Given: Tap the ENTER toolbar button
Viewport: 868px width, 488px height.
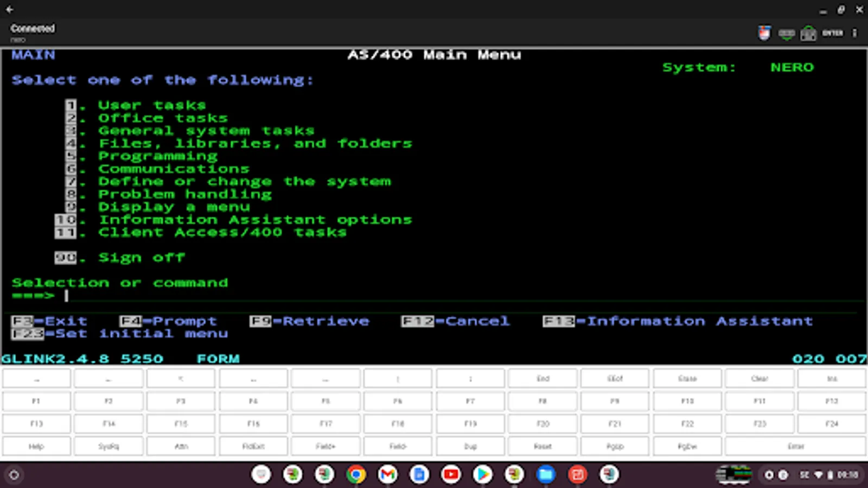Looking at the screenshot, I should click(832, 33).
